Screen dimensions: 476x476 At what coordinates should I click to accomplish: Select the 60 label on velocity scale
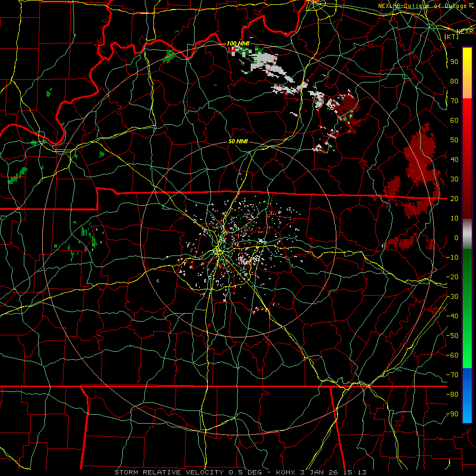tap(454, 120)
